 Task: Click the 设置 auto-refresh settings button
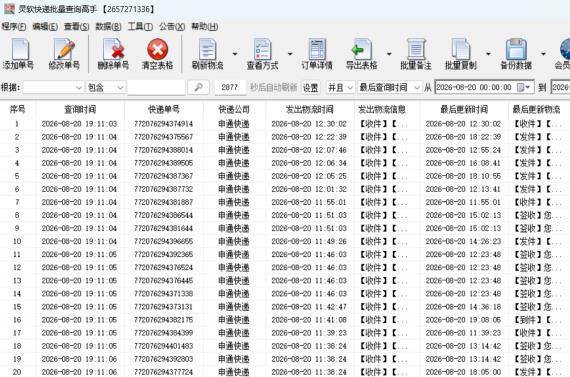310,88
